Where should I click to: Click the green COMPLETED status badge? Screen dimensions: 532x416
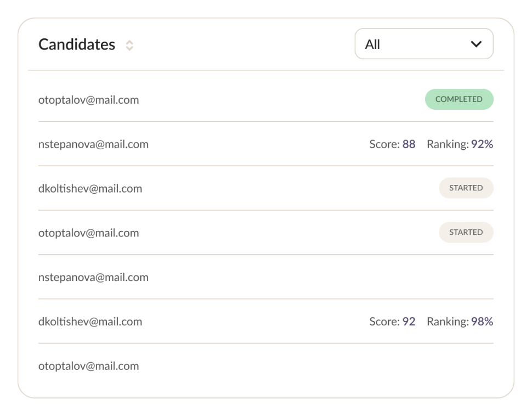point(459,99)
